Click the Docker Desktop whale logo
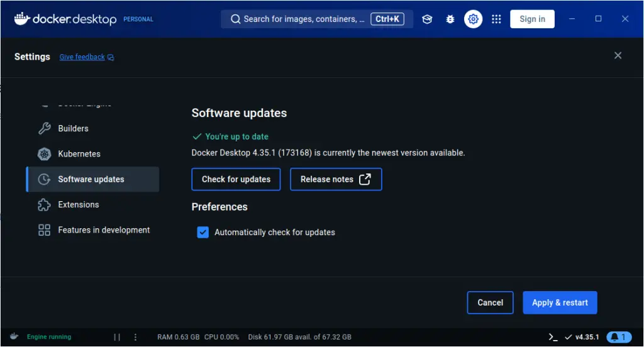 (x=22, y=18)
